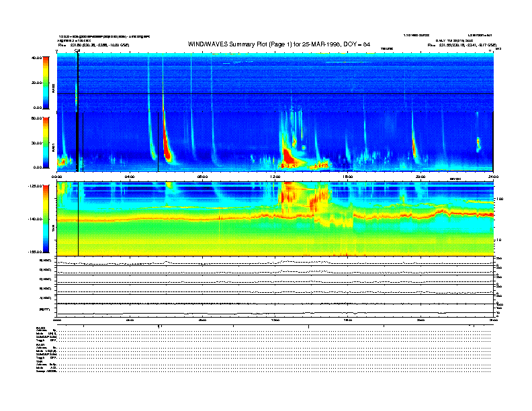The image size is (532, 411).
Task: Click the red plasma line in the TNR spectrogram
Action: click(x=275, y=216)
